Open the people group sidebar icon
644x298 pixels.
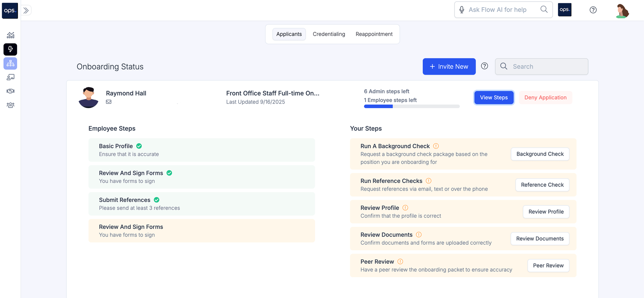[10, 105]
